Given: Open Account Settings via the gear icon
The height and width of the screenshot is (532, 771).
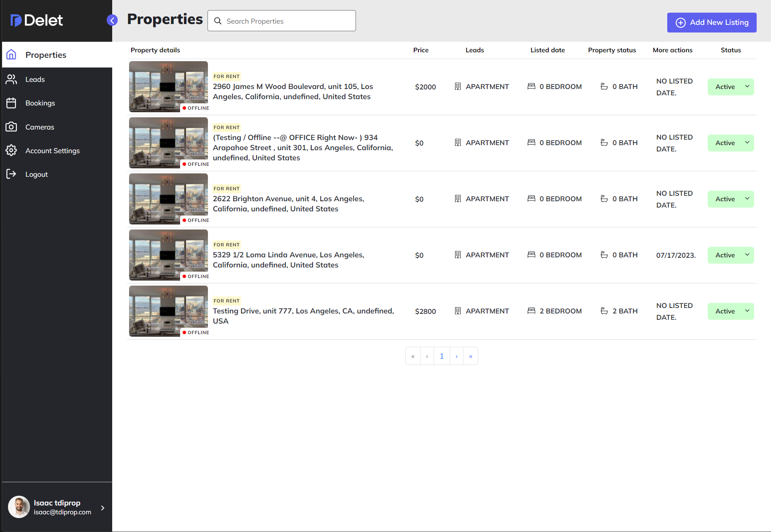Looking at the screenshot, I should (11, 150).
